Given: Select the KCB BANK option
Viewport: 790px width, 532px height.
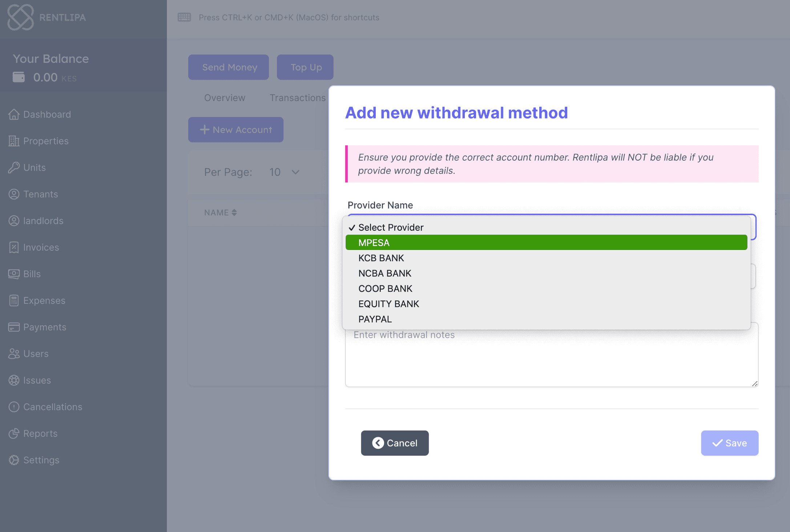Looking at the screenshot, I should pos(381,258).
